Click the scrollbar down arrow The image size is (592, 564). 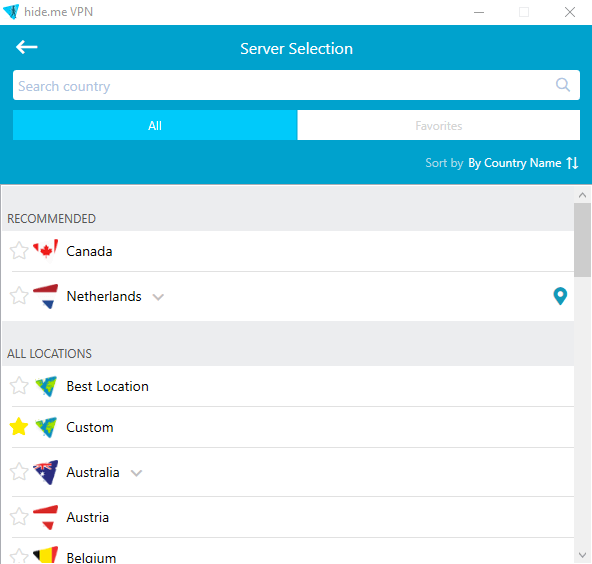582,555
